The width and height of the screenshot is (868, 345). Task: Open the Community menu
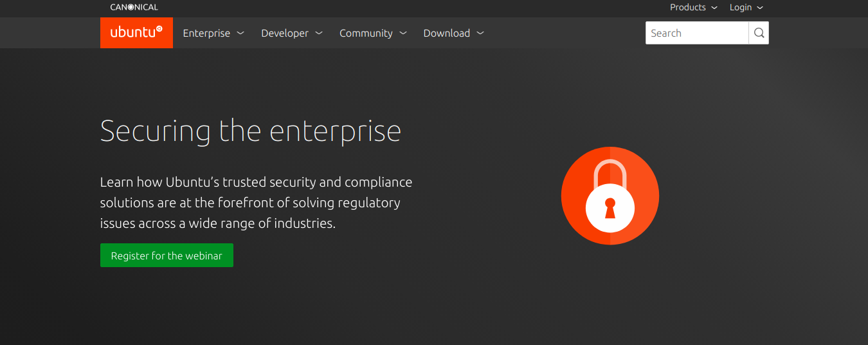[373, 33]
